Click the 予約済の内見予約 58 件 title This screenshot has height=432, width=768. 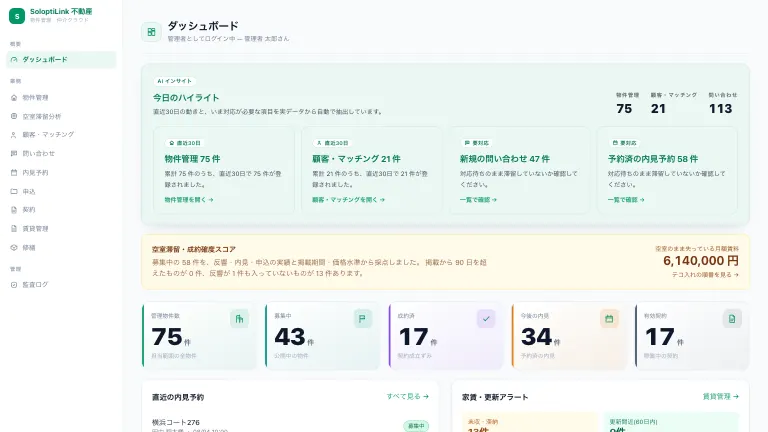click(653, 159)
